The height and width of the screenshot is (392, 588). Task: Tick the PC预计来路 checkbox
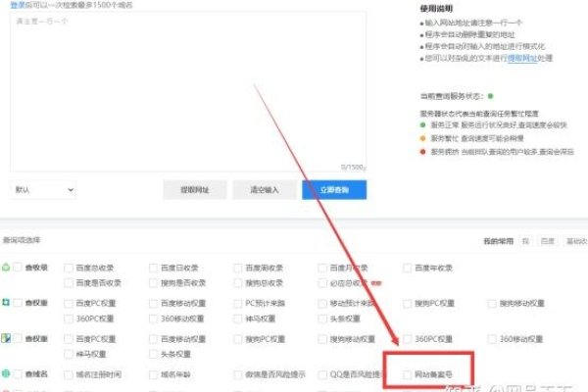pos(238,303)
